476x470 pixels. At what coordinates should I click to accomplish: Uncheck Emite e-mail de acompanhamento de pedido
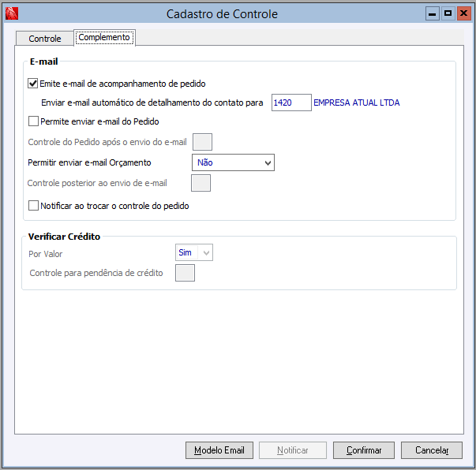[x=33, y=83]
